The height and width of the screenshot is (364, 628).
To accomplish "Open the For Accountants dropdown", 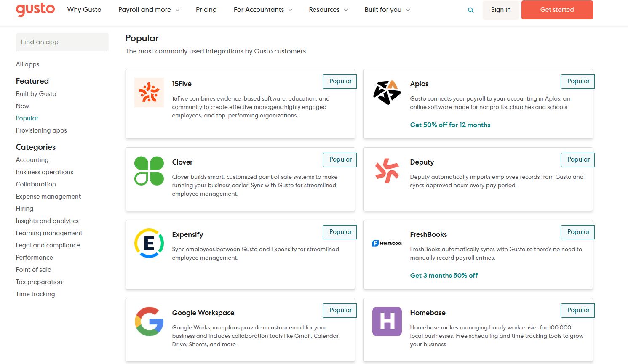I will [x=263, y=10].
